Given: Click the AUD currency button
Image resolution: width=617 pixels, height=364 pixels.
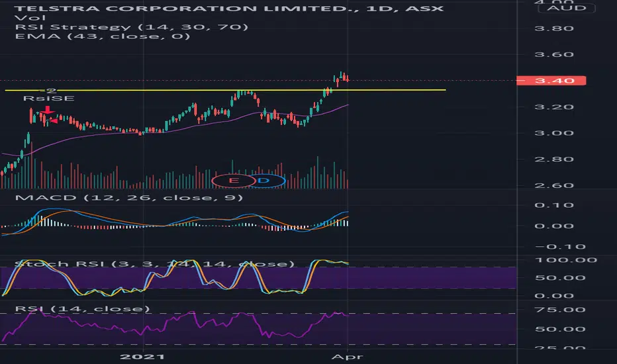Looking at the screenshot, I should (566, 8).
